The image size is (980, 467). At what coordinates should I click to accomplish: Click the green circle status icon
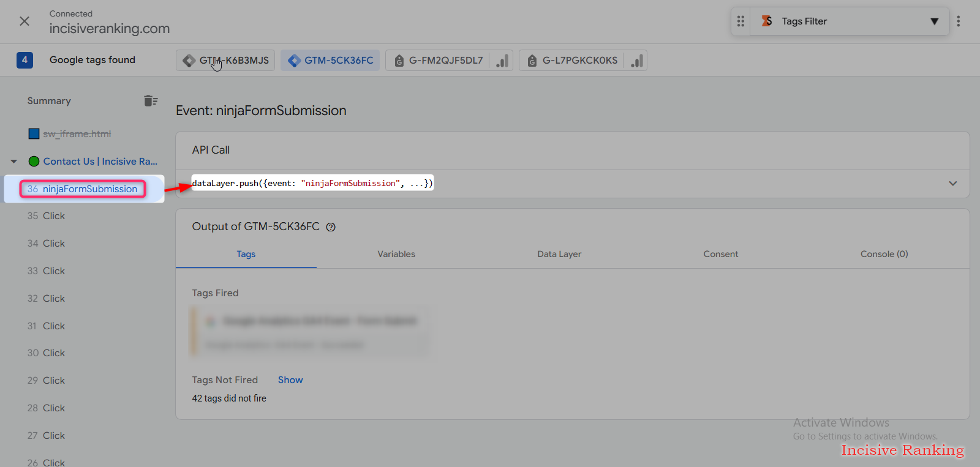(x=34, y=162)
